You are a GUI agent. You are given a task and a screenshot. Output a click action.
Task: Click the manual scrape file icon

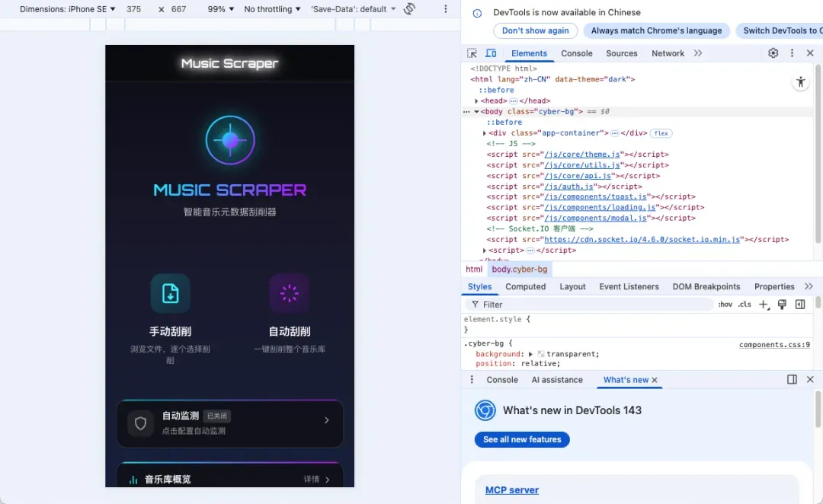170,294
